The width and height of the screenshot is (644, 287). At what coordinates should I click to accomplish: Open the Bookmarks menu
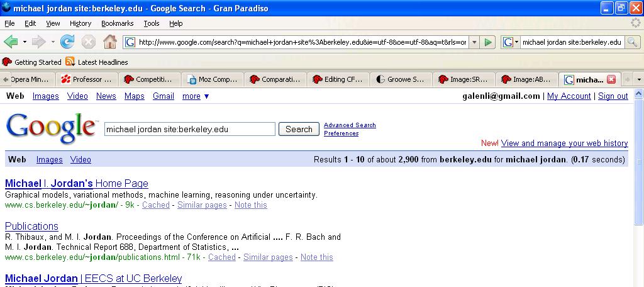click(119, 23)
